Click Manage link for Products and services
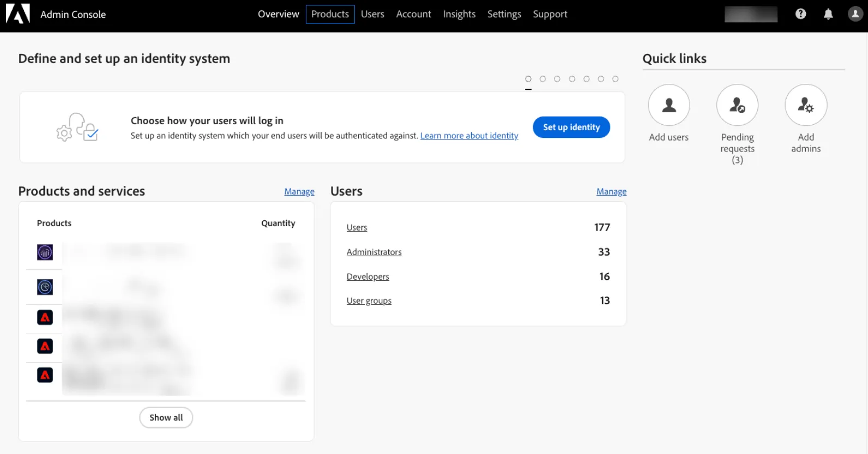This screenshot has height=454, width=868. (x=299, y=191)
